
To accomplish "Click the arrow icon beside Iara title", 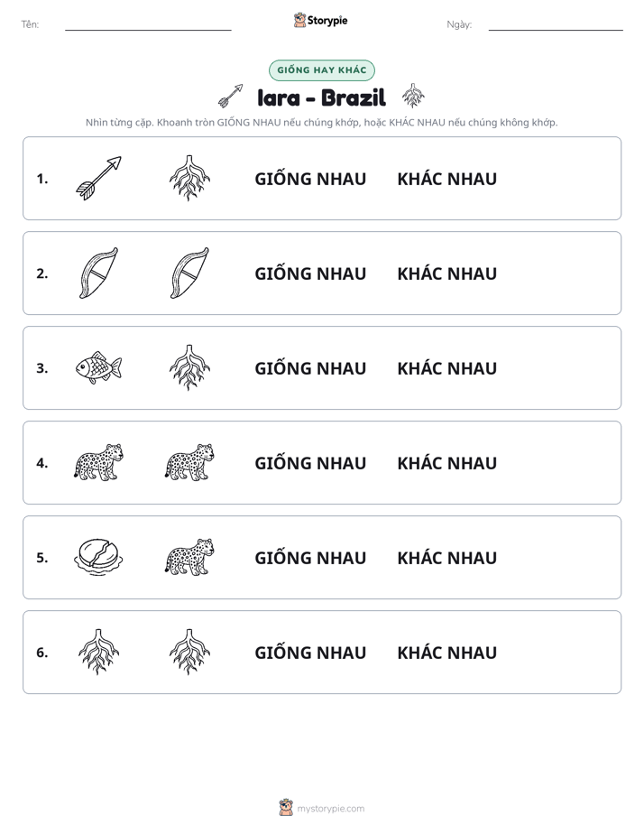I will pos(231,96).
